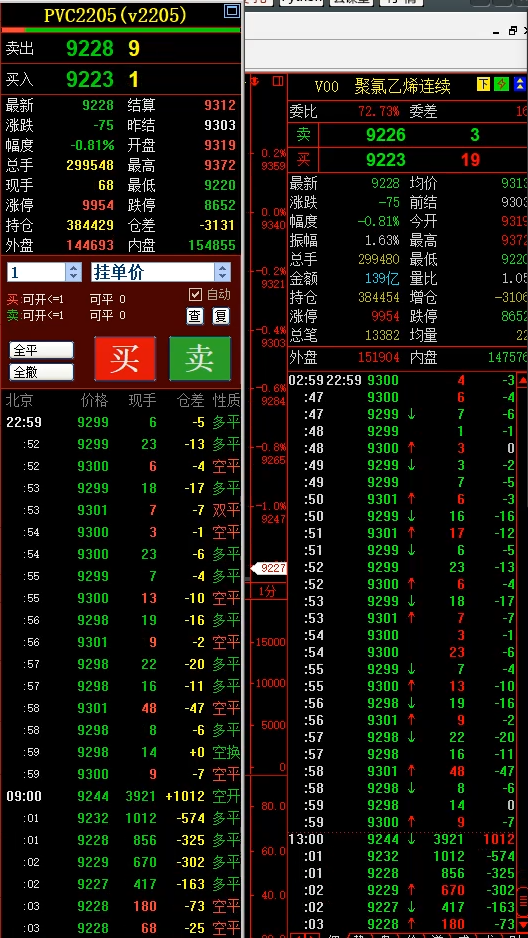Click the lot quantity spinner arrows

74,273
